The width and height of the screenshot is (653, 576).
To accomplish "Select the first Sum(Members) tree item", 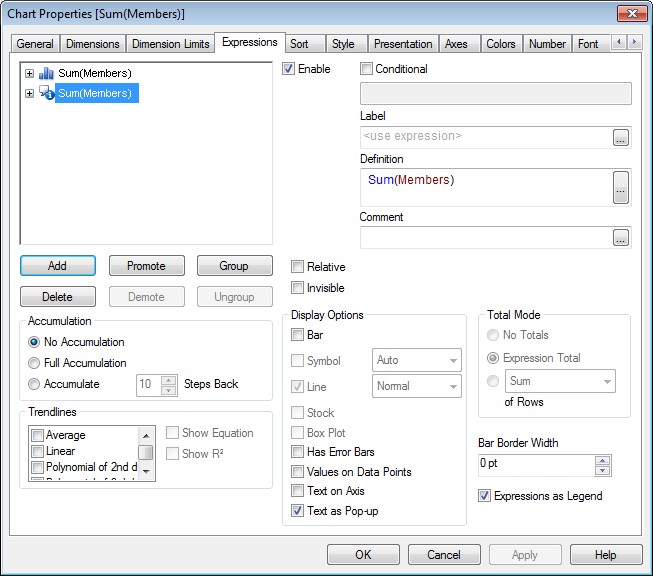I will pos(95,74).
